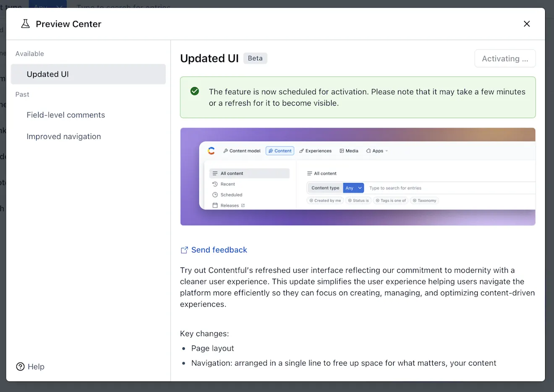554x392 pixels.
Task: Click Experiences tab in preview image
Action: point(315,151)
